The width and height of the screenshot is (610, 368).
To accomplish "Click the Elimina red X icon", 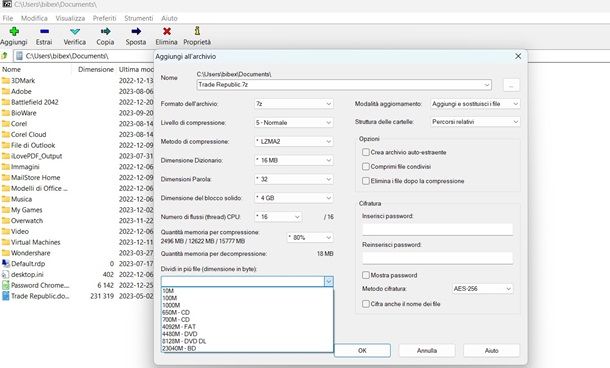I will point(167,32).
